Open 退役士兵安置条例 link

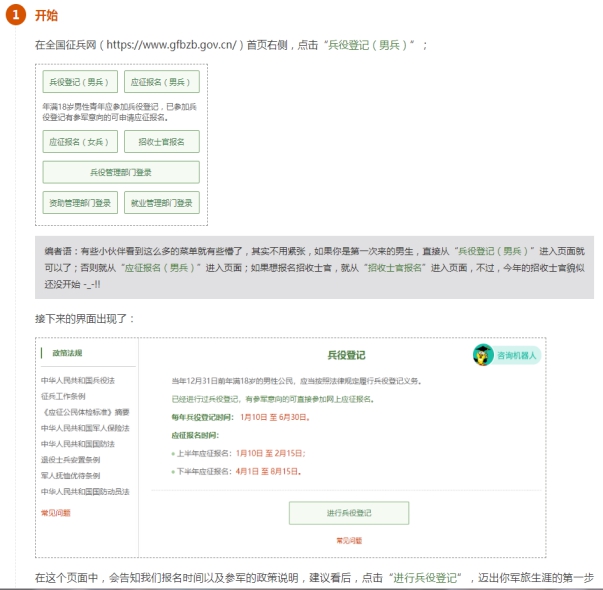click(70, 459)
